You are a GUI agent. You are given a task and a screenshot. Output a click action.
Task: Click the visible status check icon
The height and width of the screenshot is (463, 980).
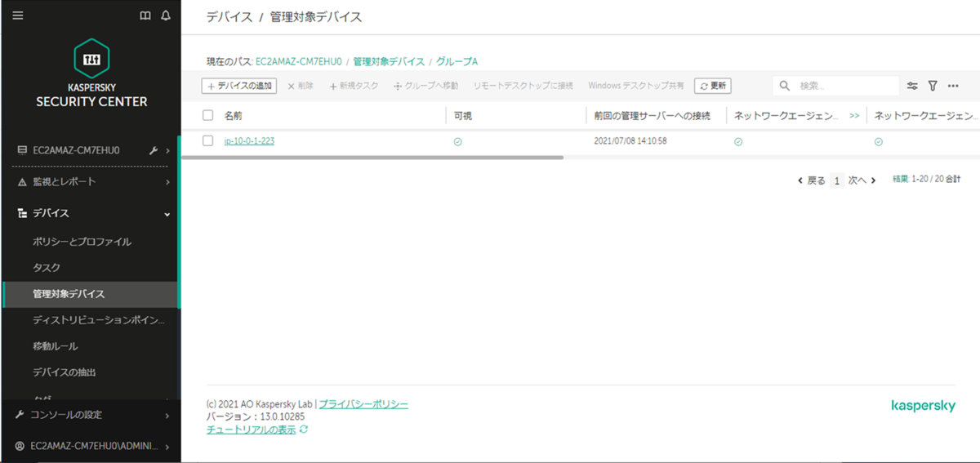click(458, 141)
